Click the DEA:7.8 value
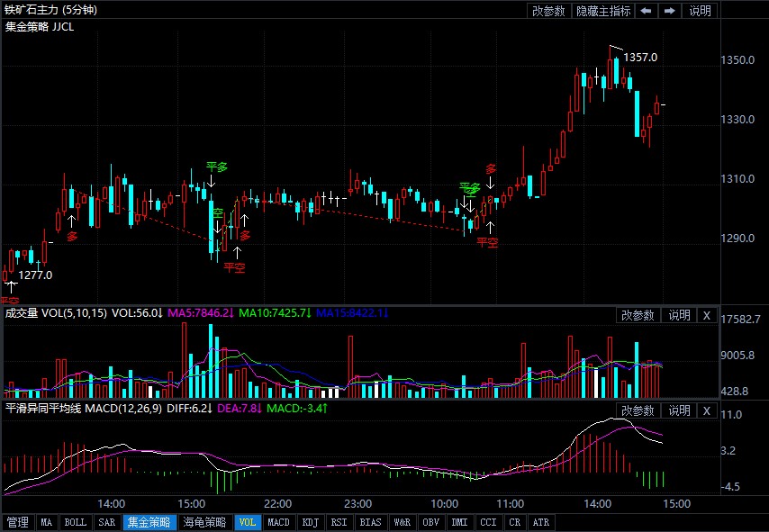Image resolution: width=769 pixels, height=532 pixels. (x=240, y=408)
